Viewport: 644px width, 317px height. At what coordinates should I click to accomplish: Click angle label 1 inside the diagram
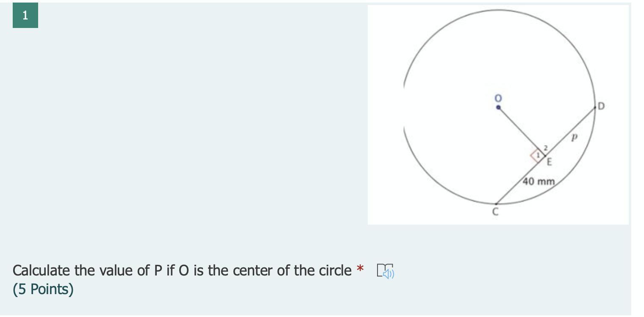pyautogui.click(x=538, y=156)
